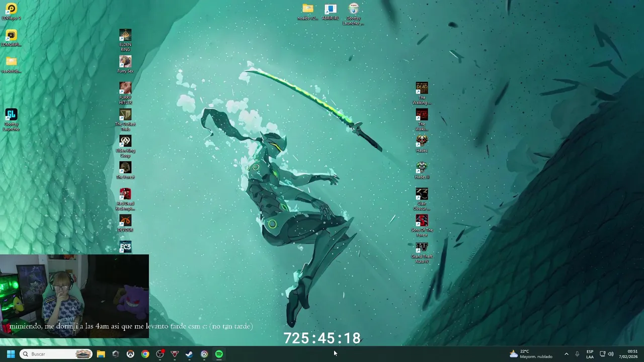This screenshot has height=362, width=644.
Task: Open the Windows Start menu
Action: [11, 354]
